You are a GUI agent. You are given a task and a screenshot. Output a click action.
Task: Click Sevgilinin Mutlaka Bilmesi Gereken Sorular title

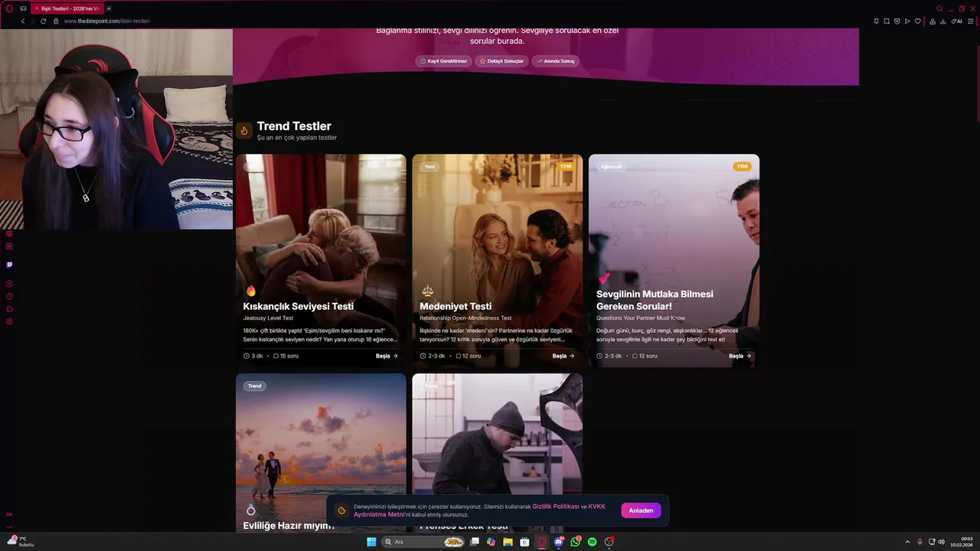[655, 300]
